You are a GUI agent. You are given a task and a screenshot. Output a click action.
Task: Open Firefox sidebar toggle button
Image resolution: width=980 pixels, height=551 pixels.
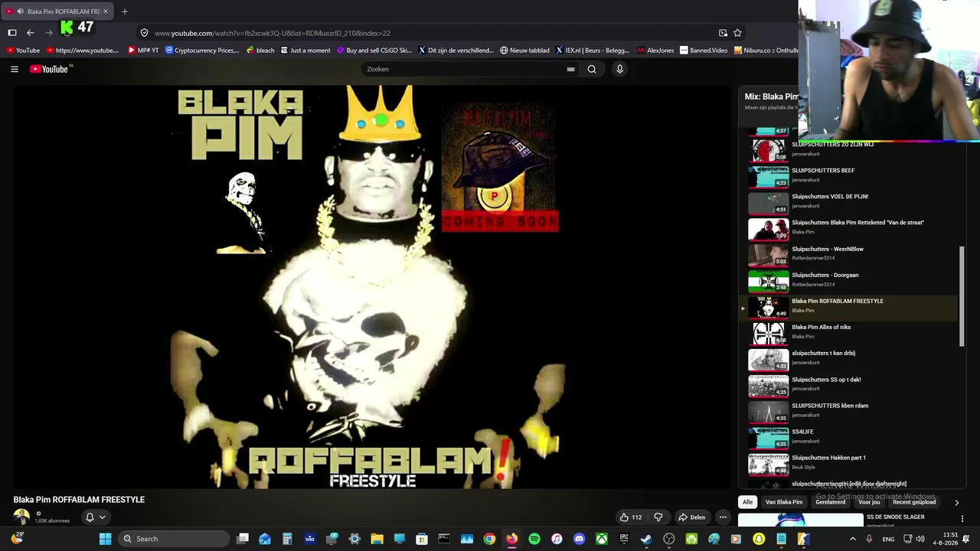[12, 33]
